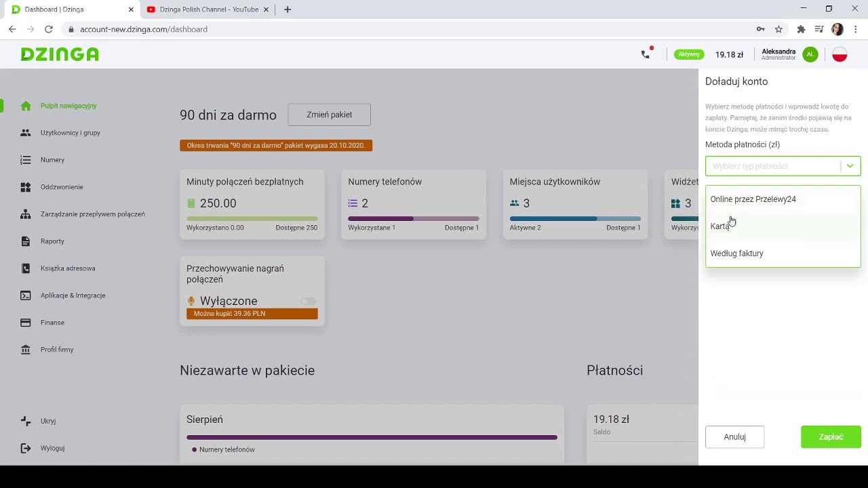Open Pulpit nawigacyjny home icon

pyautogui.click(x=26, y=106)
